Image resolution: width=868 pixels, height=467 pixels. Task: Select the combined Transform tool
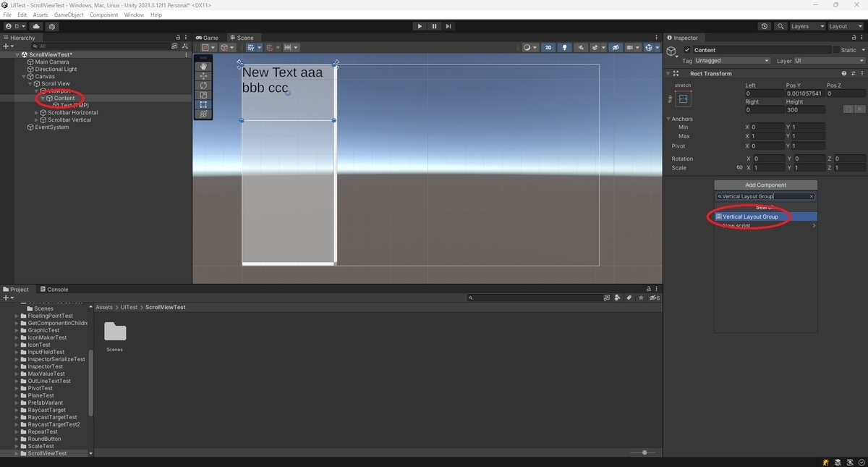(x=203, y=114)
